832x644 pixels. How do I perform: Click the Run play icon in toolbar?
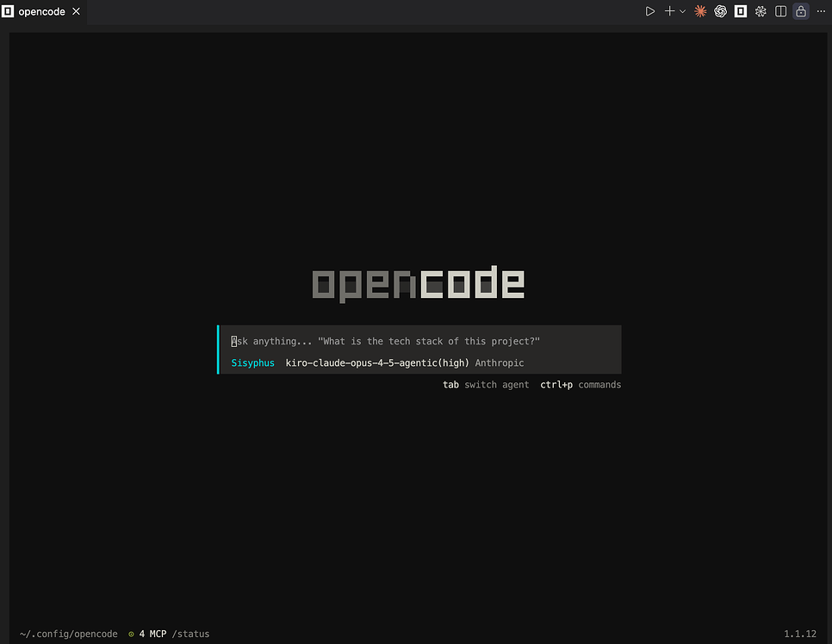pyautogui.click(x=649, y=11)
